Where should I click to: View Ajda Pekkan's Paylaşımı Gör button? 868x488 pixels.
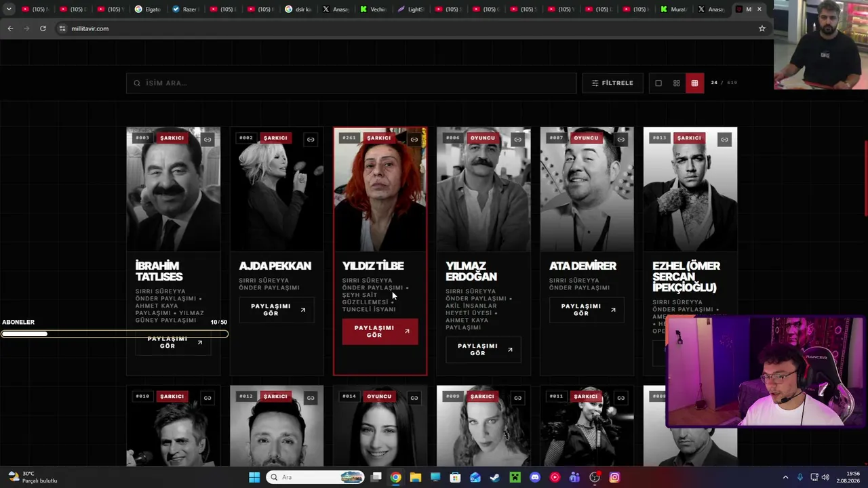pyautogui.click(x=277, y=310)
